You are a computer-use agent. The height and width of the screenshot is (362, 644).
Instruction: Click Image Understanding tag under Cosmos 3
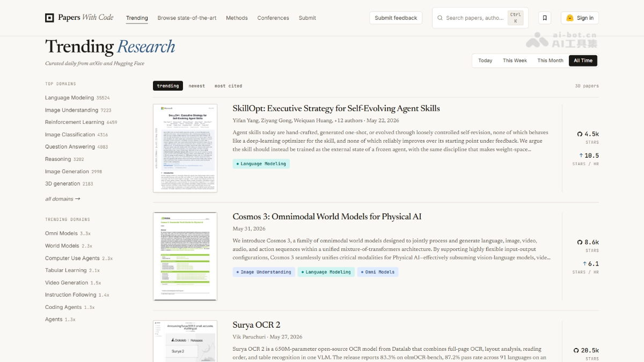pos(264,272)
